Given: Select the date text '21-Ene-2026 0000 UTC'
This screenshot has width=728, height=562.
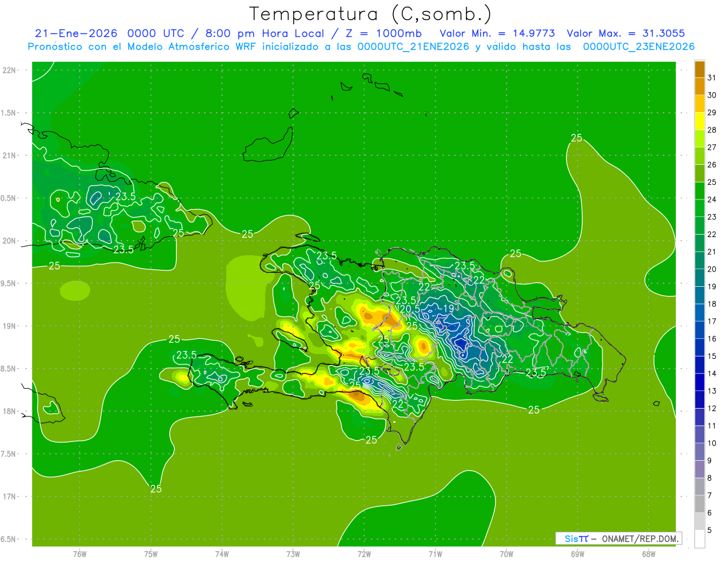Looking at the screenshot, I should coord(110,33).
